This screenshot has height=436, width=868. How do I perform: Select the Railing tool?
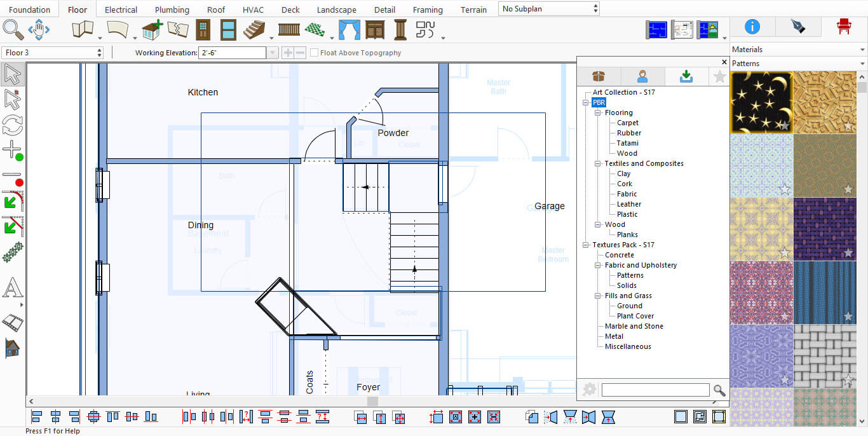289,29
